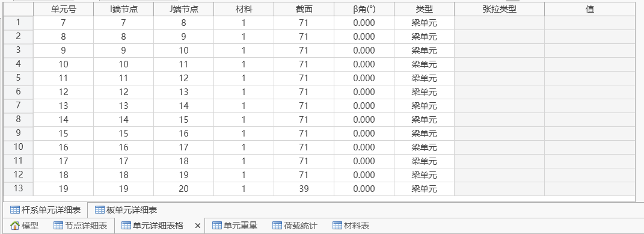Click the 类型 column header
The image size is (644, 234).
(425, 10)
